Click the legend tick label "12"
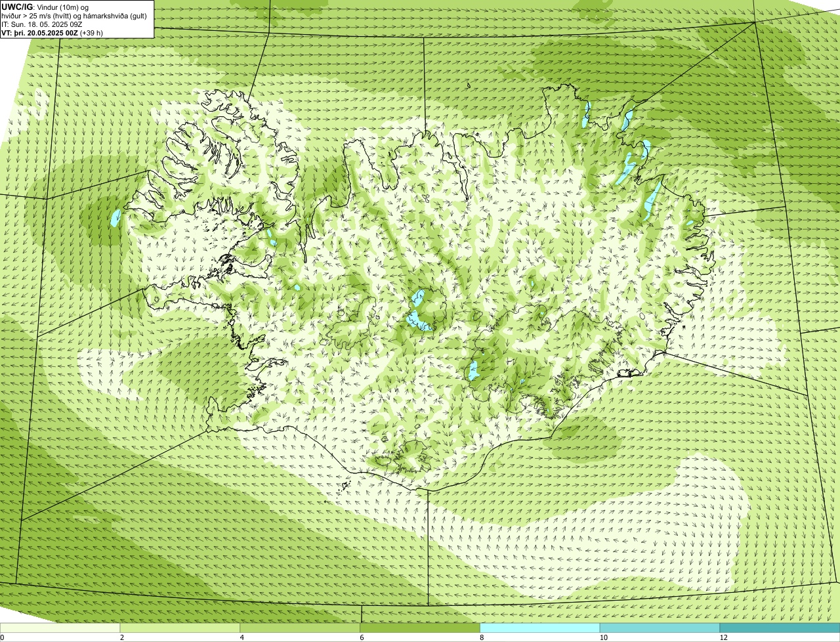840x642 pixels. coord(723,637)
